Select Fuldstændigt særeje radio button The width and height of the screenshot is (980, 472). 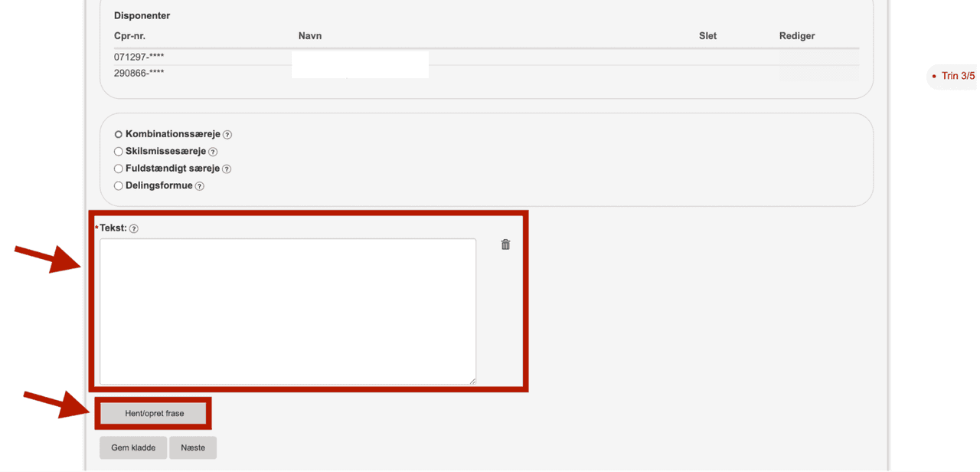point(119,169)
